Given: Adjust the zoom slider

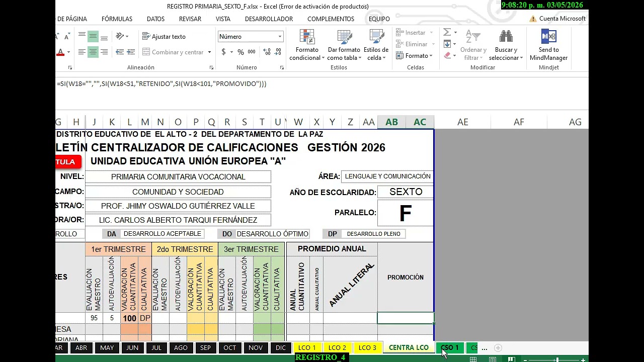Looking at the screenshot, I should click(x=556, y=359).
